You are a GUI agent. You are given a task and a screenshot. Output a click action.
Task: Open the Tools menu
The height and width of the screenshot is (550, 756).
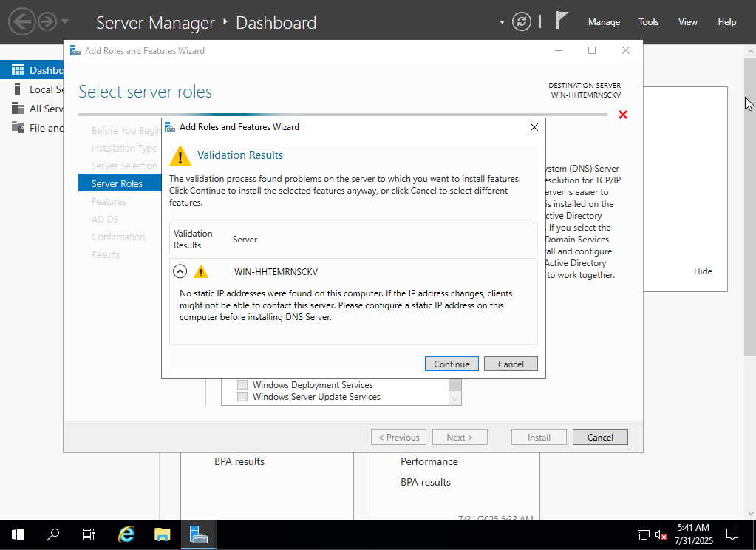[649, 22]
